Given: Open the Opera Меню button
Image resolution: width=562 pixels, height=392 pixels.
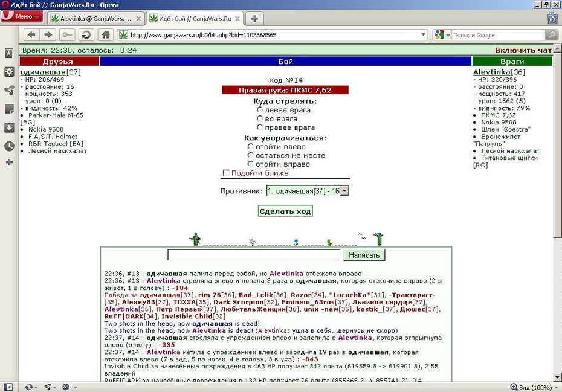Looking at the screenshot, I should [22, 16].
